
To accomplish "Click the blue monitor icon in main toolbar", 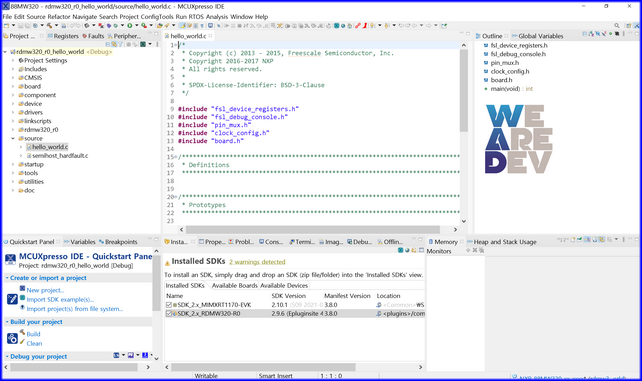I will tap(210, 25).
